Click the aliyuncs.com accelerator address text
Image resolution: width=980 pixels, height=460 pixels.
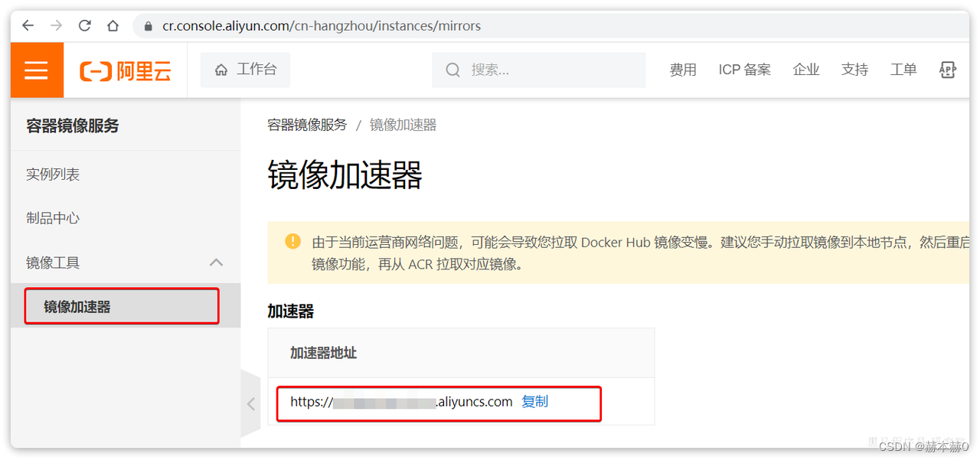tap(401, 402)
